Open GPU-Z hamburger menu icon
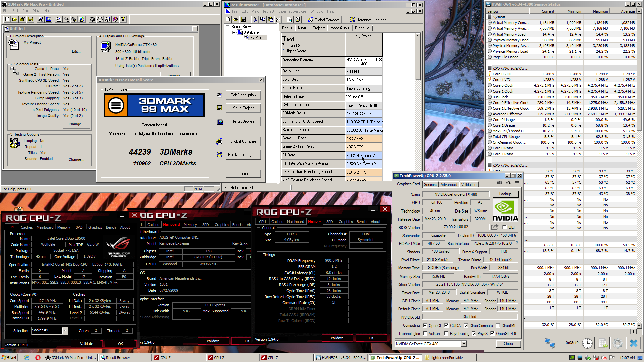The image size is (644, 362). coord(517,183)
